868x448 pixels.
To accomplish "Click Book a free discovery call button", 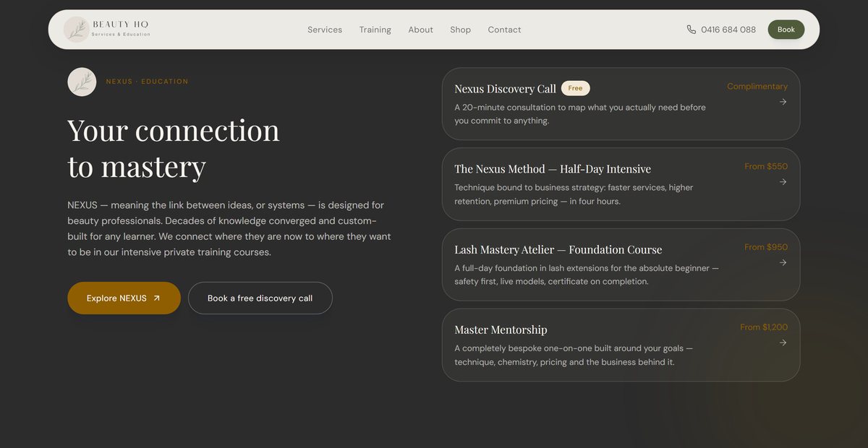I will point(260,298).
